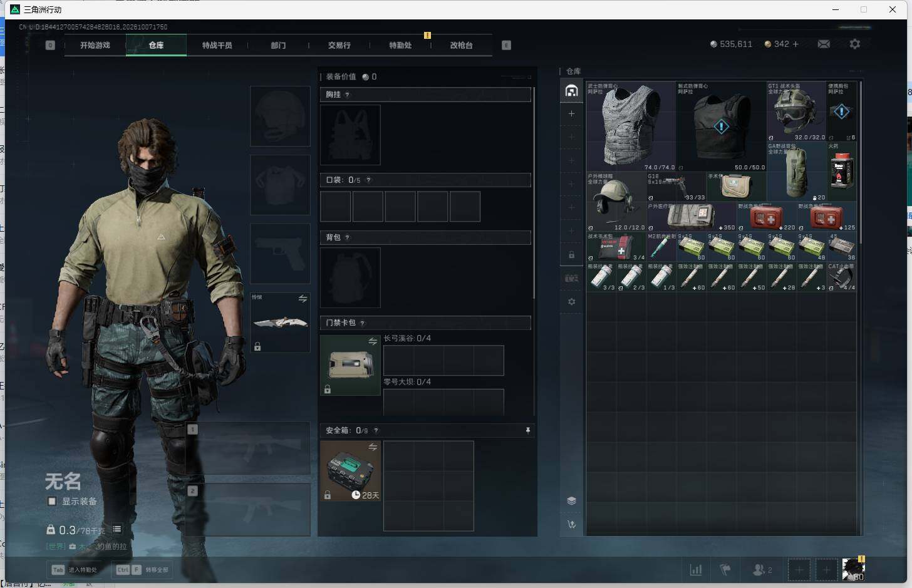Open the weight details list icon
Image resolution: width=912 pixels, height=588 pixels.
(x=117, y=529)
